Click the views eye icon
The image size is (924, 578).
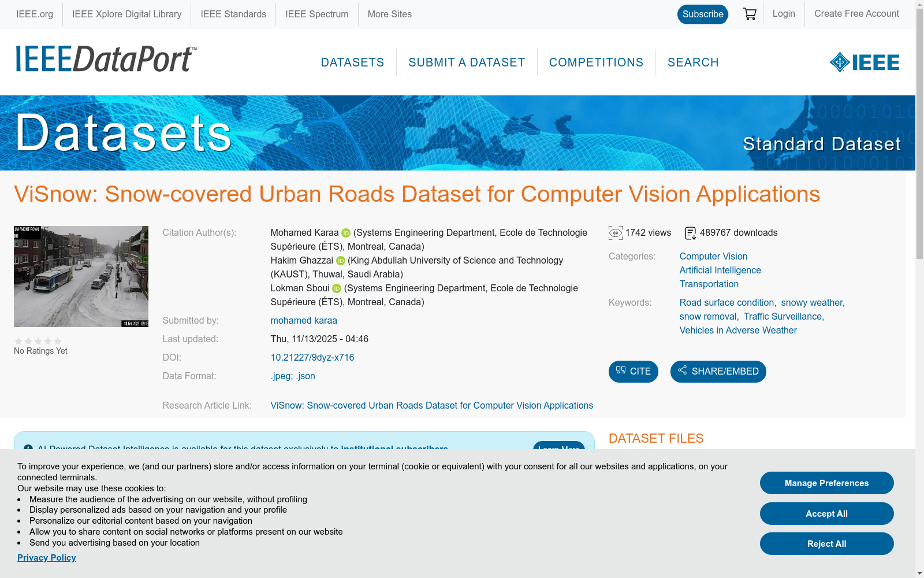[x=616, y=233]
